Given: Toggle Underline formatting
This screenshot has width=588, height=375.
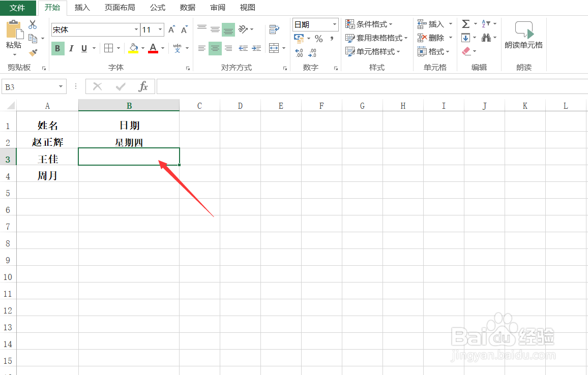Looking at the screenshot, I should [x=84, y=48].
